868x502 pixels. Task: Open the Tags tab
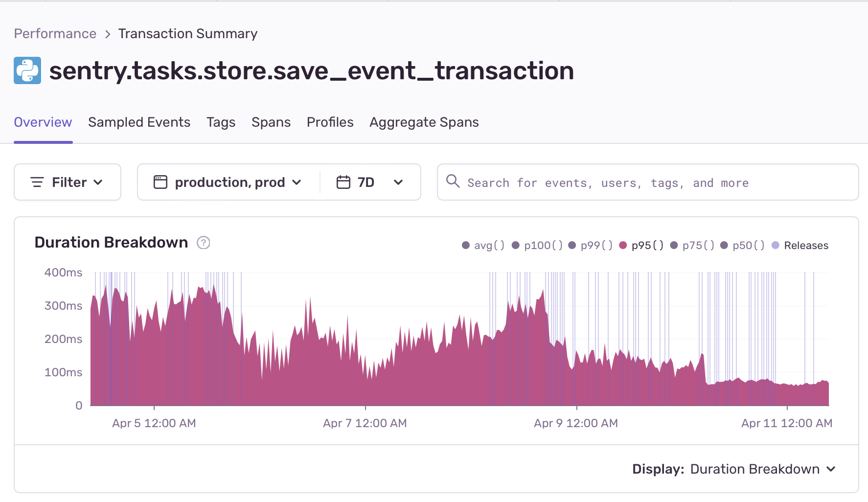(221, 122)
